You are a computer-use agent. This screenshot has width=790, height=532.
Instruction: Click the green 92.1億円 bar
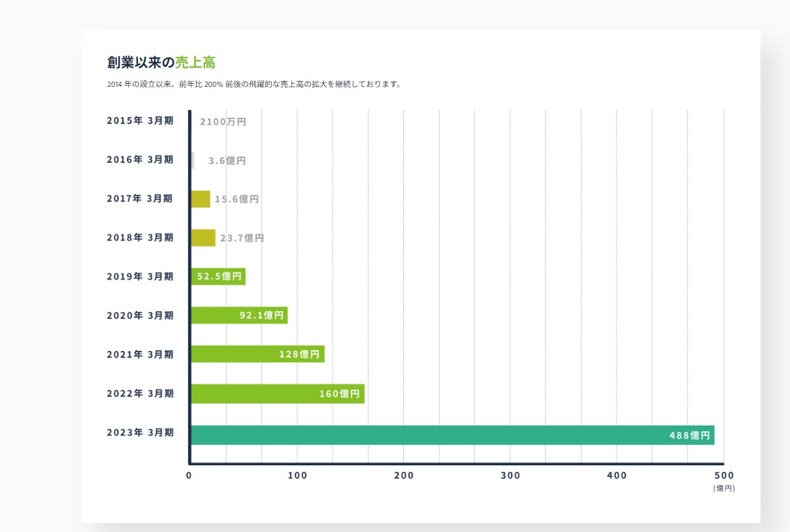pyautogui.click(x=239, y=315)
